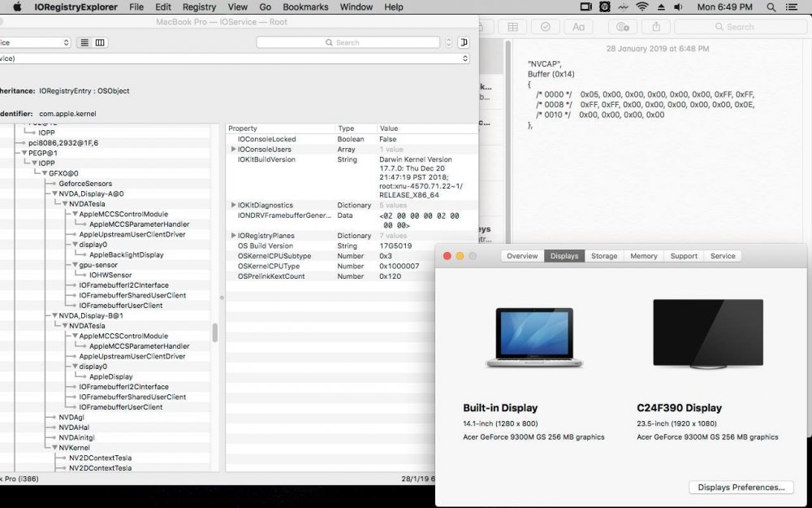Select the pci8086,2932@1F,6 tree item
This screenshot has width=812, height=508.
point(63,142)
